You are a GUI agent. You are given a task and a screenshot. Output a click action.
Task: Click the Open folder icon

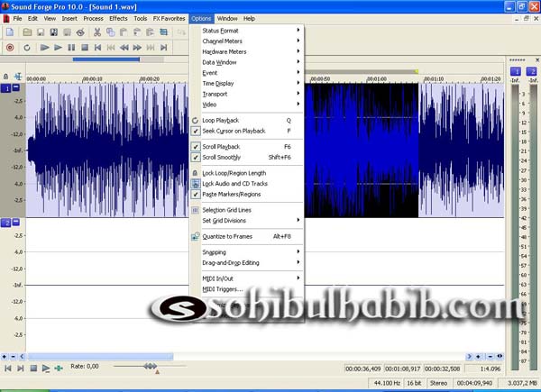(27, 32)
